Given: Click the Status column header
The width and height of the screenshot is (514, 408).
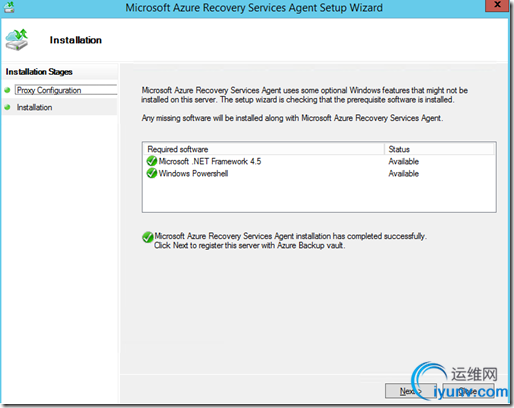Looking at the screenshot, I should (x=439, y=149).
